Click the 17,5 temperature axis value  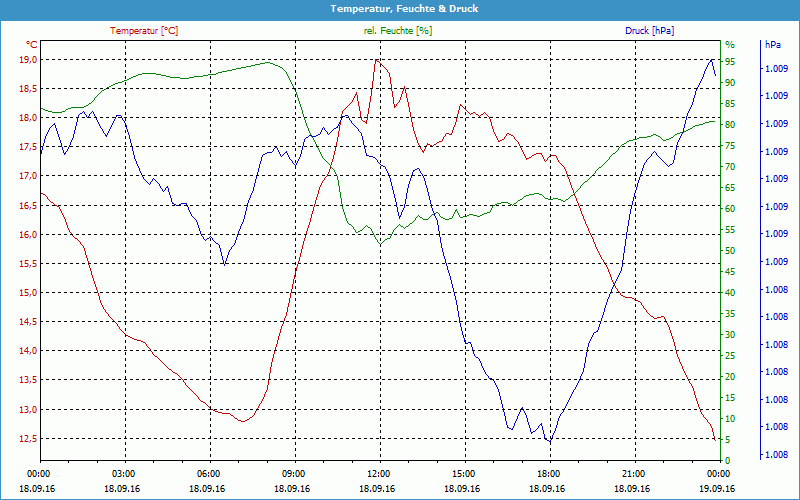(29, 147)
